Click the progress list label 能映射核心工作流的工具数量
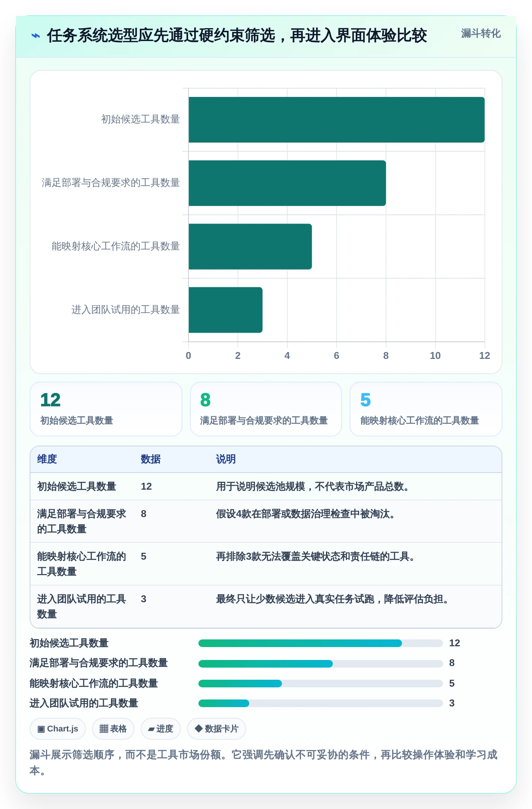 (93, 684)
